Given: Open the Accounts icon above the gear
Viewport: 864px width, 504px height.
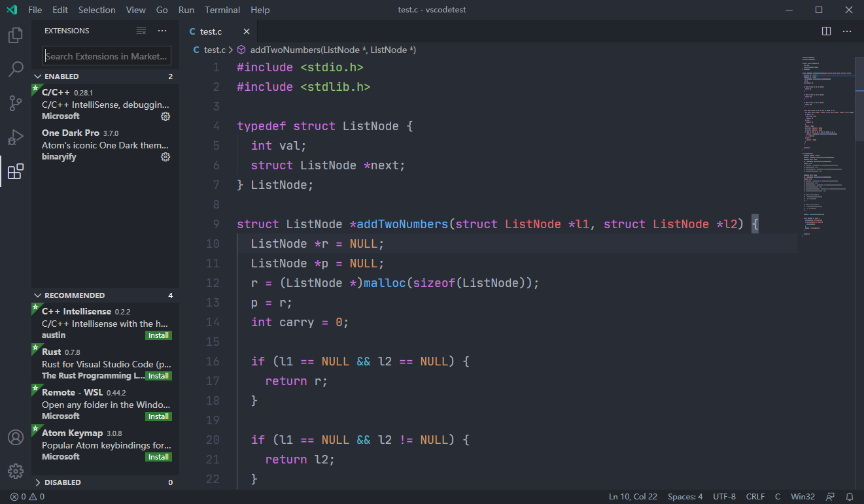Looking at the screenshot, I should pyautogui.click(x=15, y=437).
